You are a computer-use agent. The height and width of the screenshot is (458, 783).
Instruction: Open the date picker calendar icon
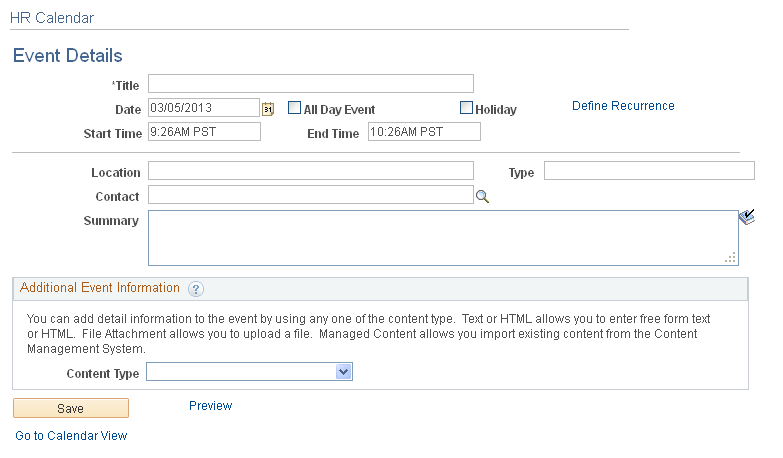[x=268, y=109]
